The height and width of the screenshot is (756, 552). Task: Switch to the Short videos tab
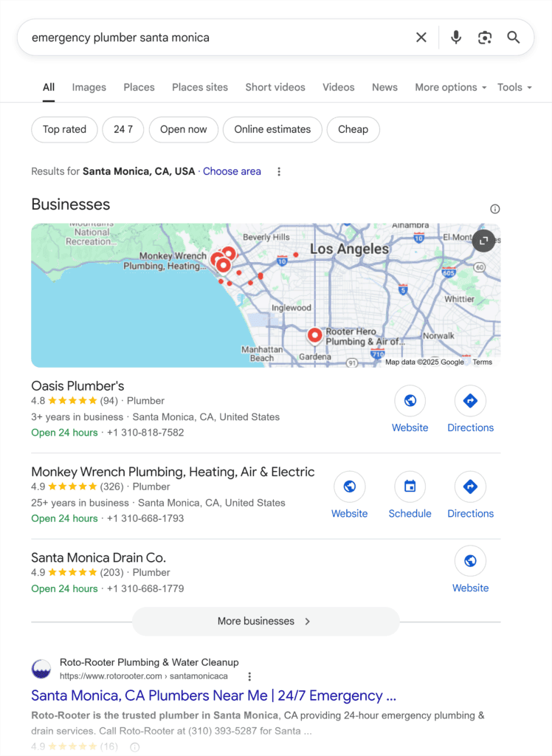[275, 87]
